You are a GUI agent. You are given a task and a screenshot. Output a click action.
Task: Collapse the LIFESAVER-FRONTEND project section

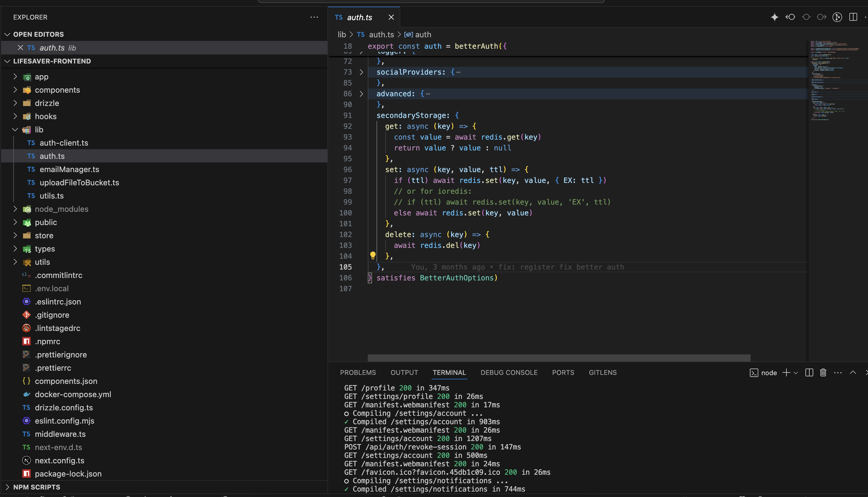(x=164, y=61)
